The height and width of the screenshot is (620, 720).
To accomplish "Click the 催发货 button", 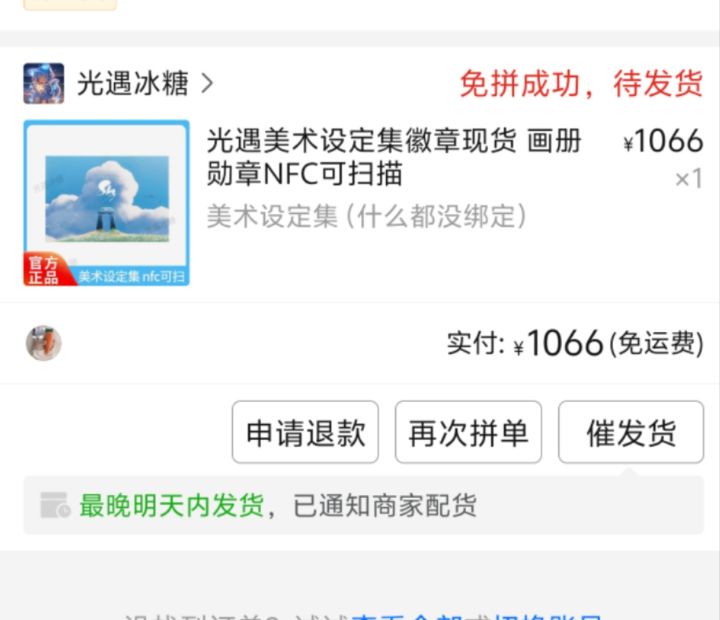I will coord(631,432).
